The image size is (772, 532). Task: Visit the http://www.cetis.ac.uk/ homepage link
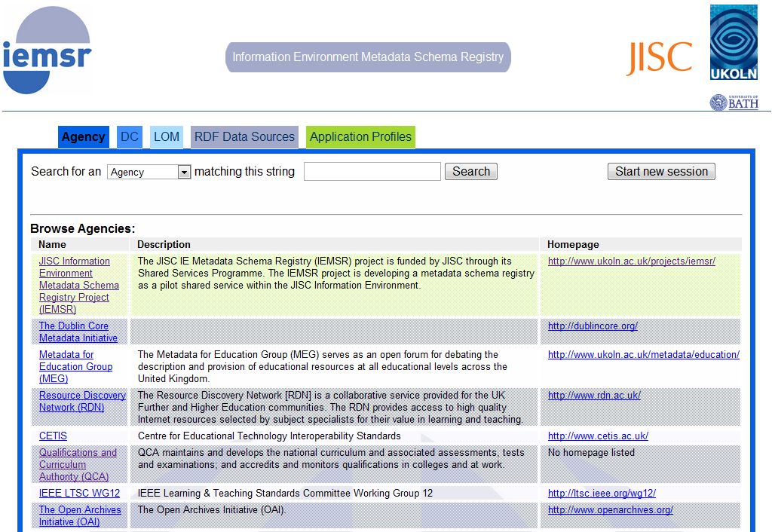(598, 436)
